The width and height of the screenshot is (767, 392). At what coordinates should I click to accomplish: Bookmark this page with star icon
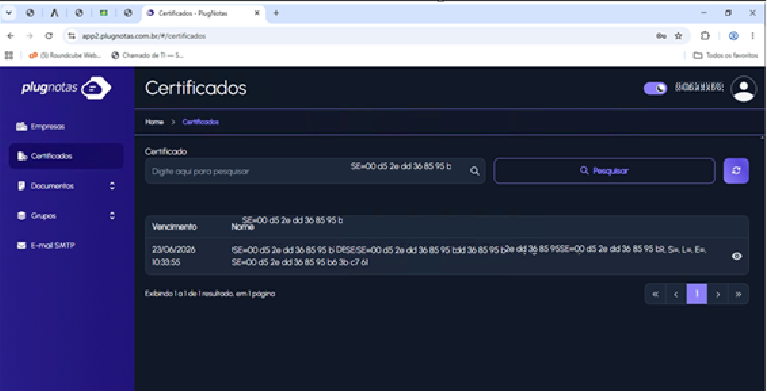(678, 36)
